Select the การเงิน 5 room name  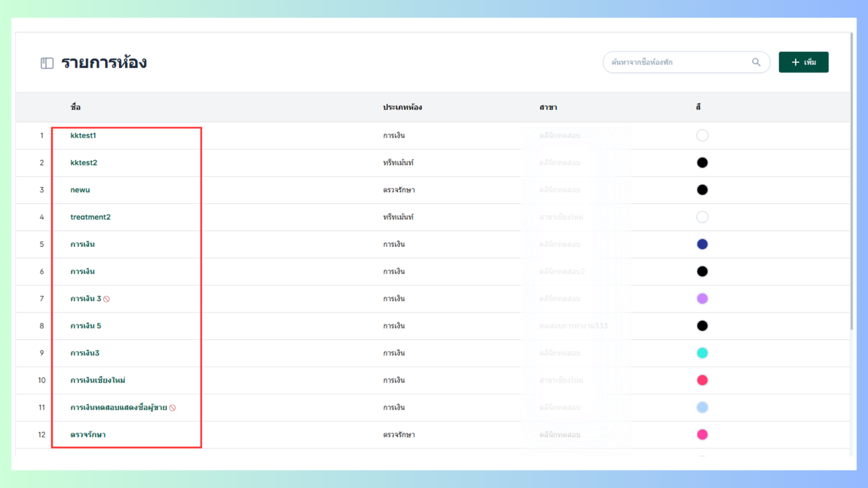pyautogui.click(x=86, y=326)
